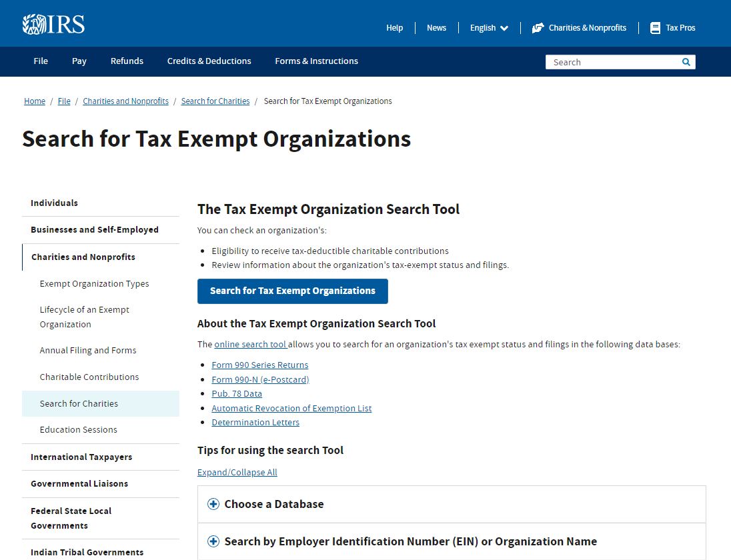Click the Charities & Nonprofits hand icon

click(538, 28)
